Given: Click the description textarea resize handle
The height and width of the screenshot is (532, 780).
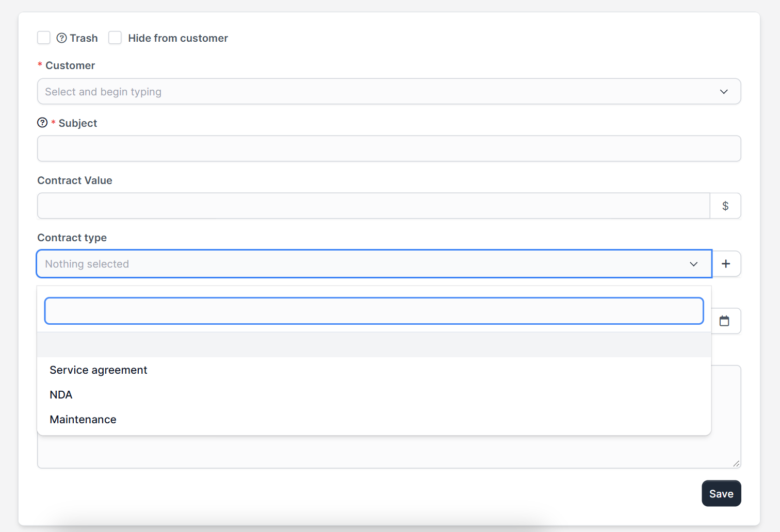Looking at the screenshot, I should pos(736,463).
